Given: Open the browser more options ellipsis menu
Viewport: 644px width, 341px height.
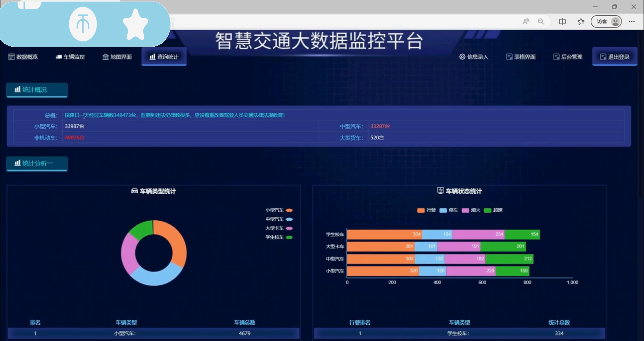Looking at the screenshot, I should [632, 21].
